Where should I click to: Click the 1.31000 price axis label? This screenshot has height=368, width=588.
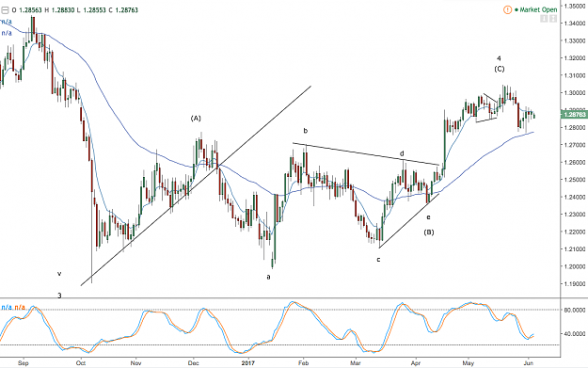[575, 75]
